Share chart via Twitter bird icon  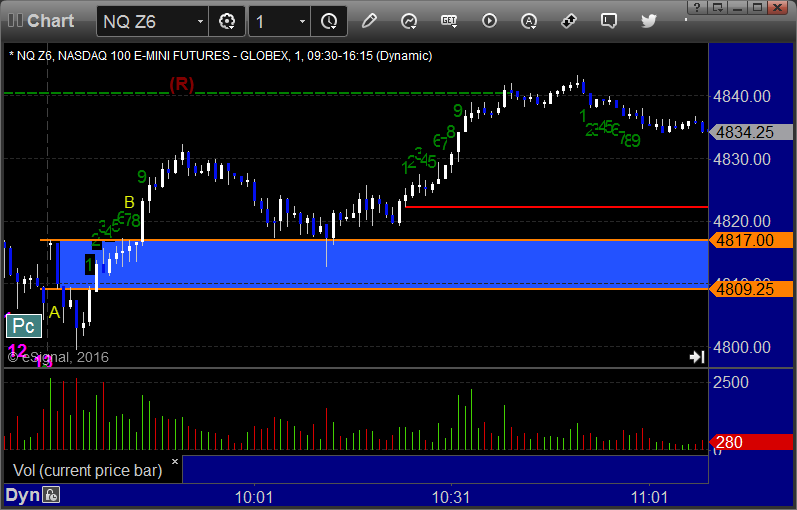649,21
